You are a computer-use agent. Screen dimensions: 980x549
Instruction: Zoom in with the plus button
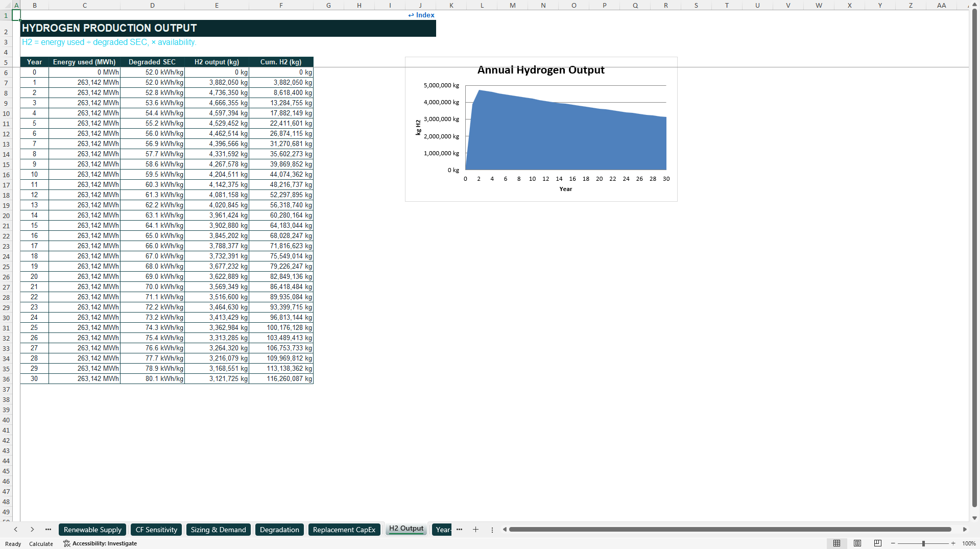(953, 543)
